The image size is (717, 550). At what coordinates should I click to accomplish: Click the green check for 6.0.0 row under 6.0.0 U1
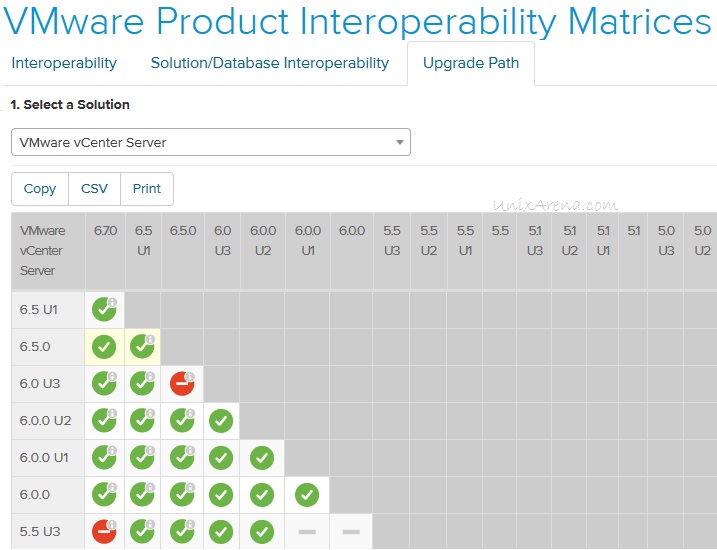pos(307,495)
